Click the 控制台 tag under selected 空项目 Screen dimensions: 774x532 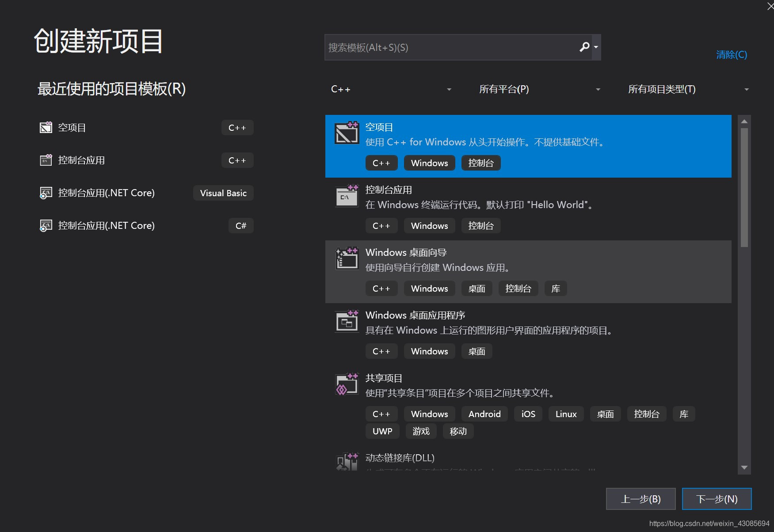(x=481, y=163)
